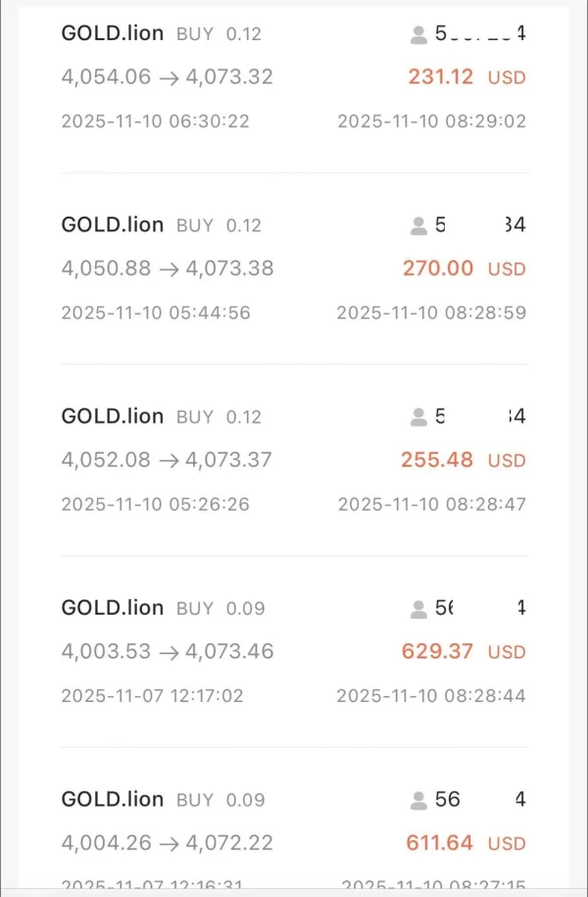588x897 pixels.
Task: Select the 231.12 USD profit amount
Action: (x=466, y=76)
